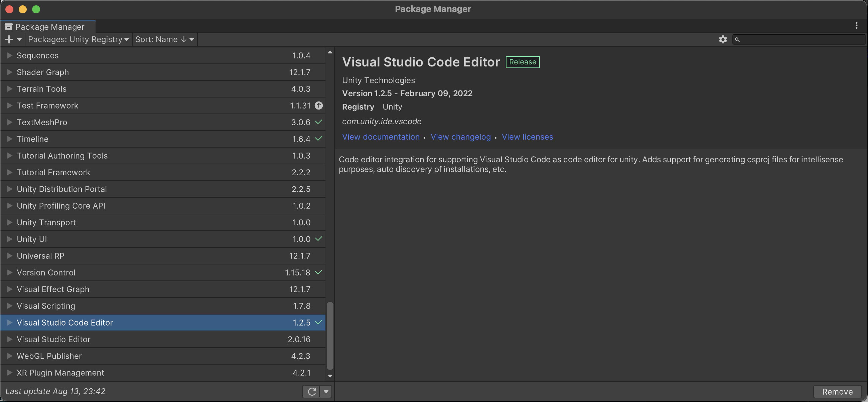Open the Sort: Name dropdown
The width and height of the screenshot is (868, 402).
coord(164,39)
